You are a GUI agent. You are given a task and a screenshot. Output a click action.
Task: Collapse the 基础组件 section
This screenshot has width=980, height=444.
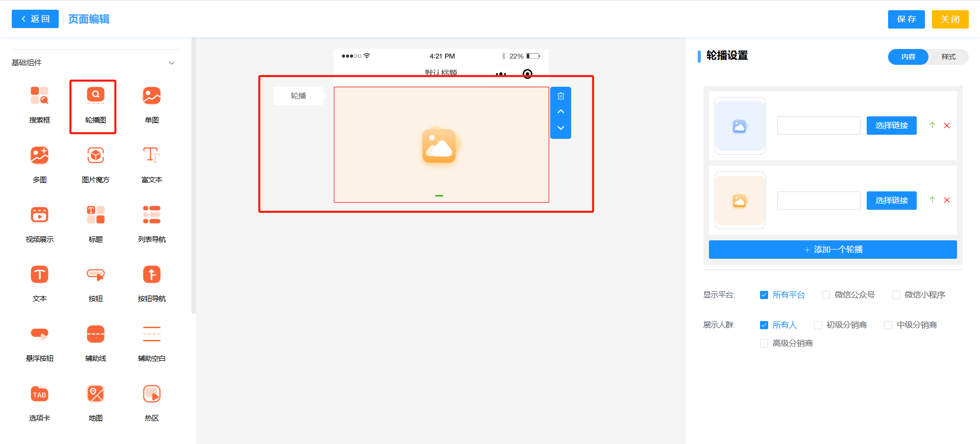coord(171,63)
